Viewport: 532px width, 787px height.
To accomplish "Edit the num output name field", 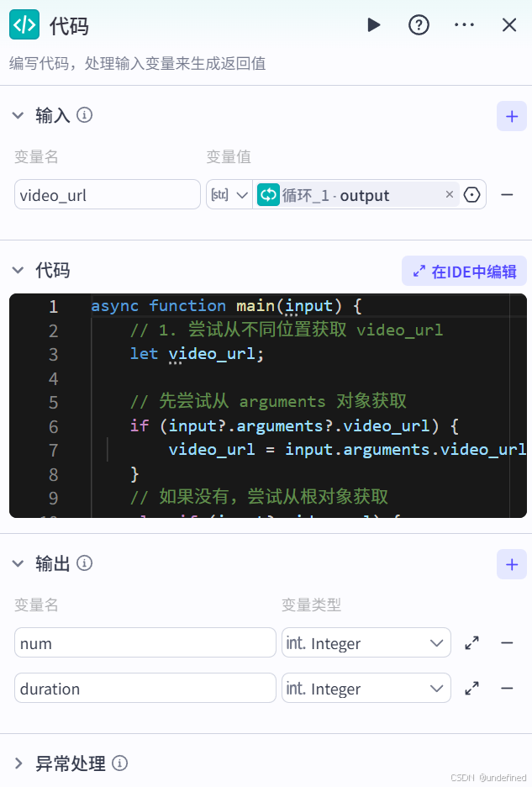I will (x=145, y=642).
